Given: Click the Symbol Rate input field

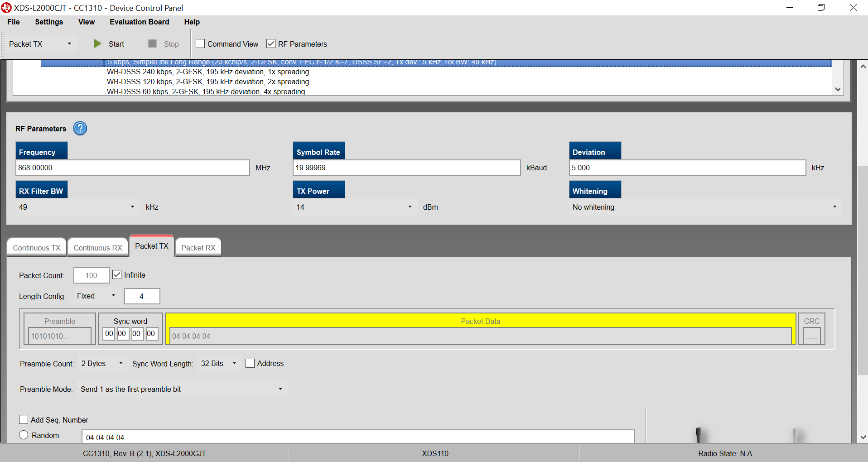Looking at the screenshot, I should 407,168.
